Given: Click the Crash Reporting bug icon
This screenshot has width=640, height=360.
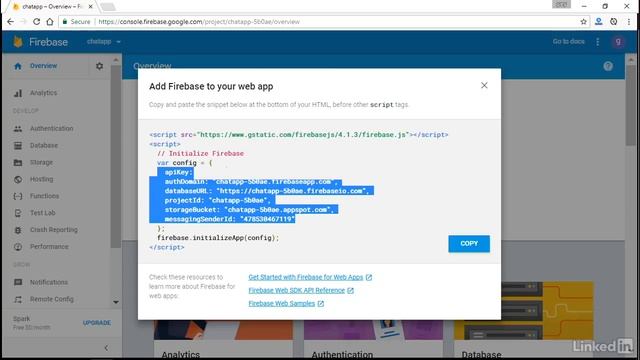Looking at the screenshot, I should coord(18,230).
